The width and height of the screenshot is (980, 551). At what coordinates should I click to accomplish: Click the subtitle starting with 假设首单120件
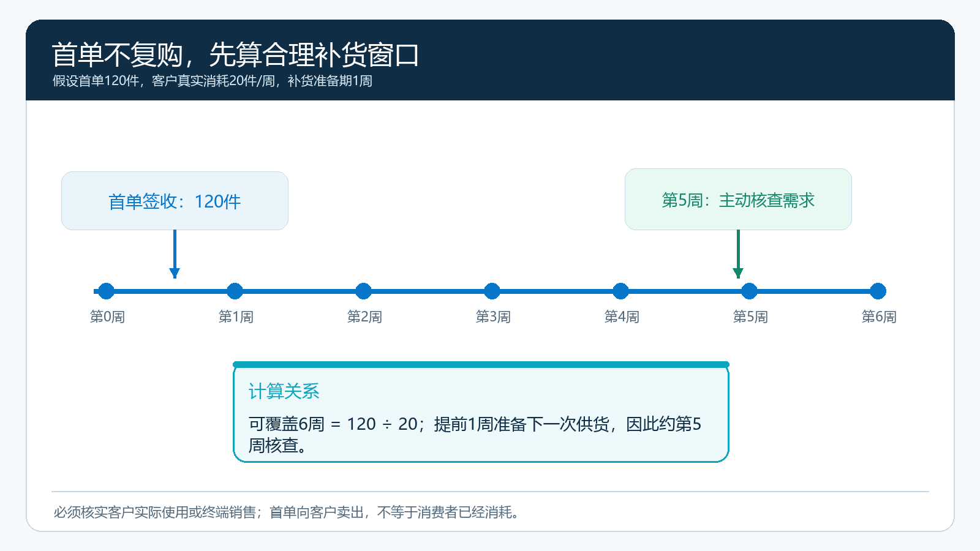213,81
